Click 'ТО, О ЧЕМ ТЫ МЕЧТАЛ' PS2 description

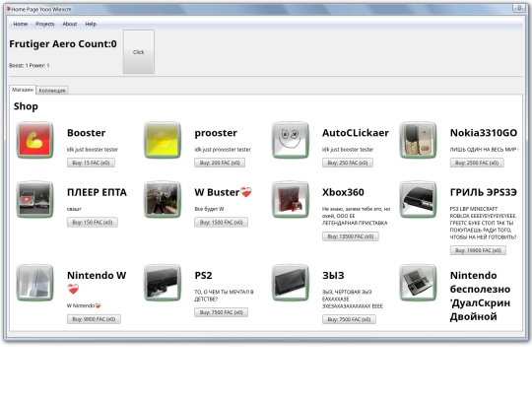click(x=224, y=296)
